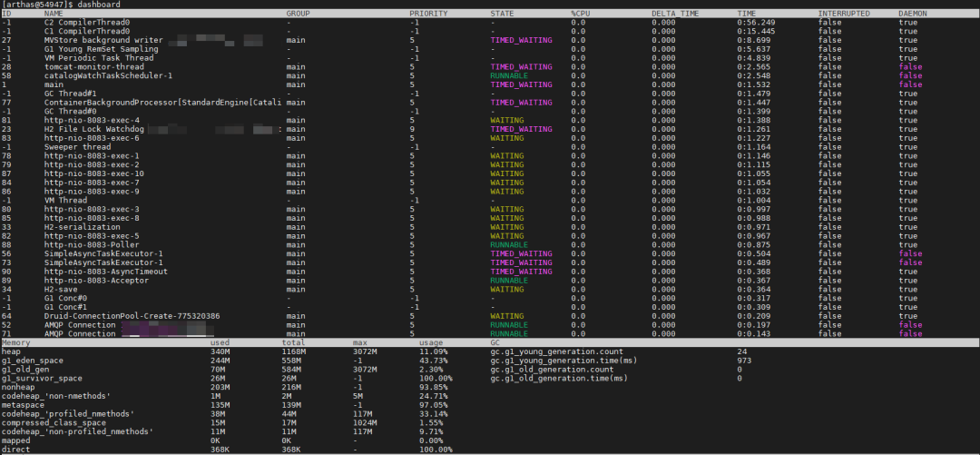Select thread "http-nio-8083-exec-5"
The height and width of the screenshot is (455, 980).
92,236
